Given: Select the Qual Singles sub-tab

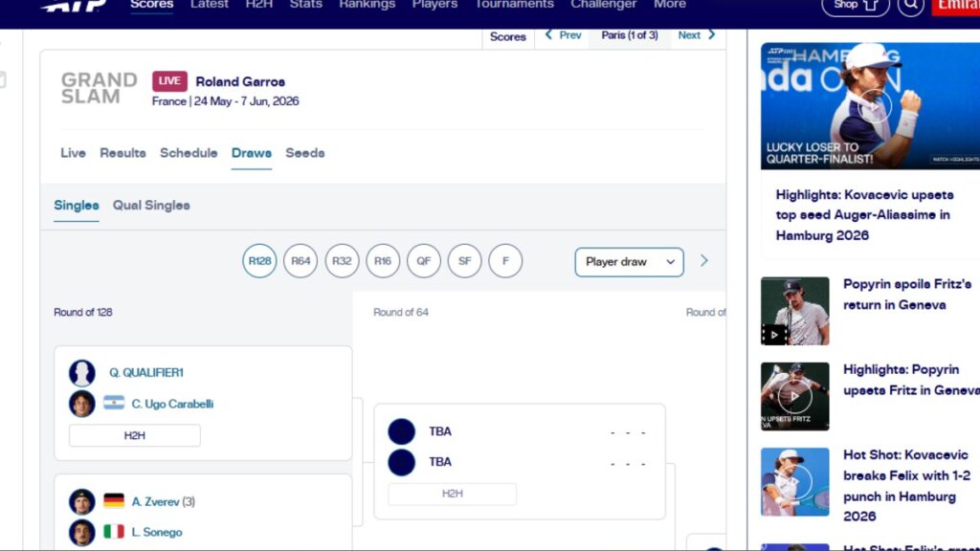Looking at the screenshot, I should click(151, 206).
